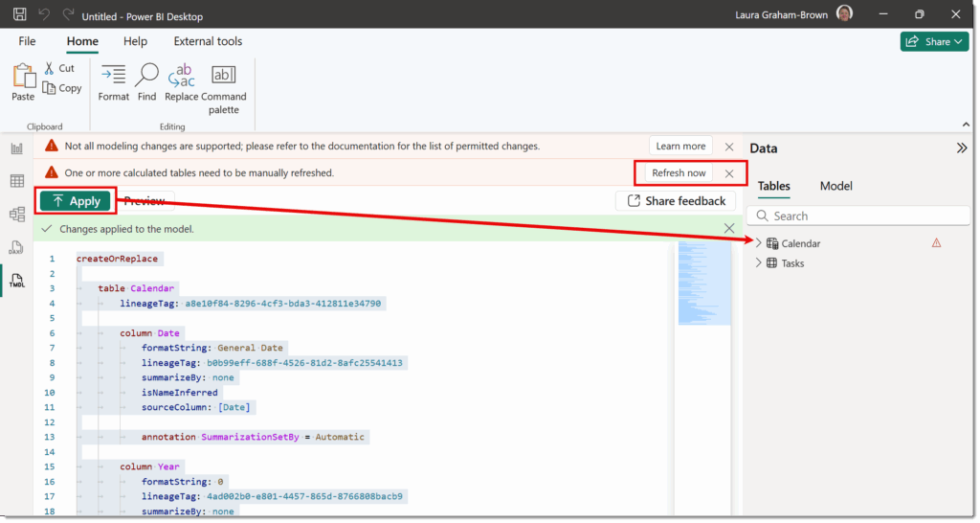980x523 pixels.
Task: Open the Find tool
Action: [x=146, y=82]
